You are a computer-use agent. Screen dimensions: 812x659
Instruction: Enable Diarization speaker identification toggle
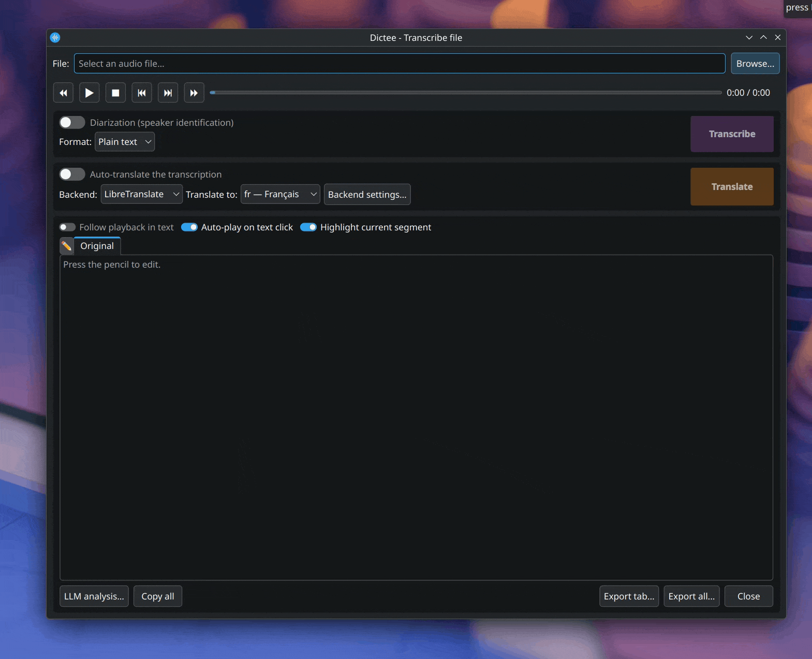[72, 122]
